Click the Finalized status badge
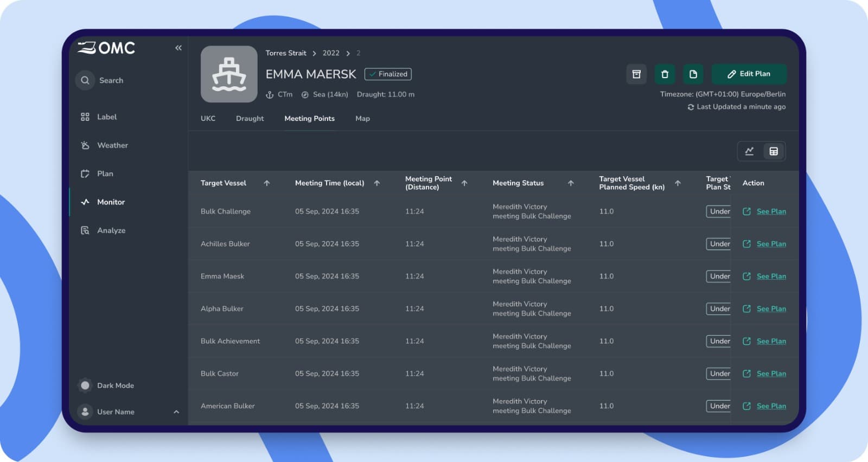The image size is (868, 462). point(388,74)
